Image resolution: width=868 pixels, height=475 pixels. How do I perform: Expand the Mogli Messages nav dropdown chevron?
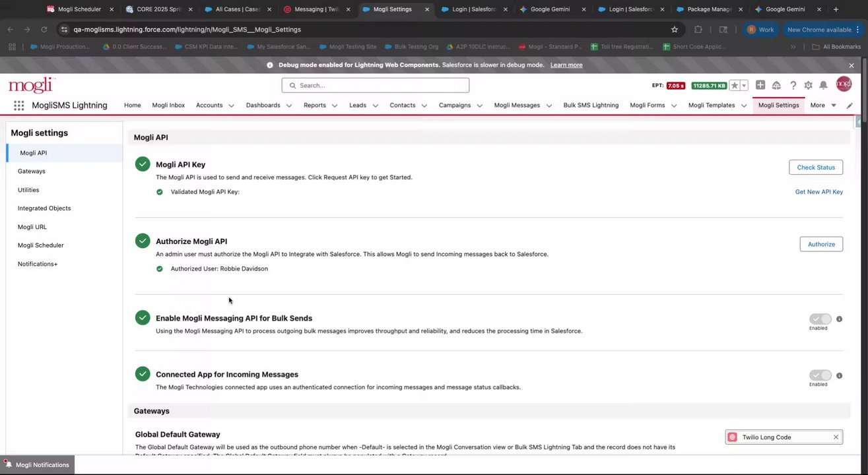pyautogui.click(x=549, y=106)
